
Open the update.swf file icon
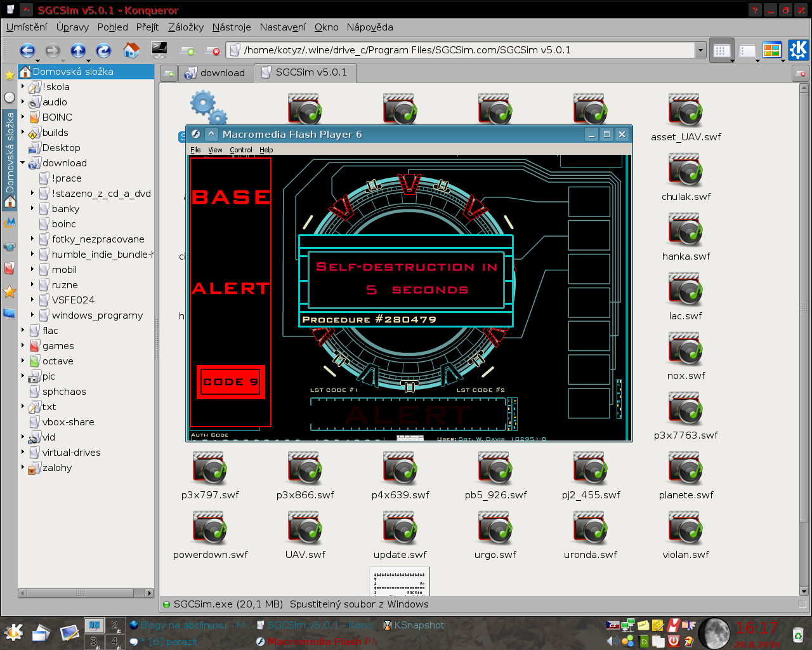point(400,529)
